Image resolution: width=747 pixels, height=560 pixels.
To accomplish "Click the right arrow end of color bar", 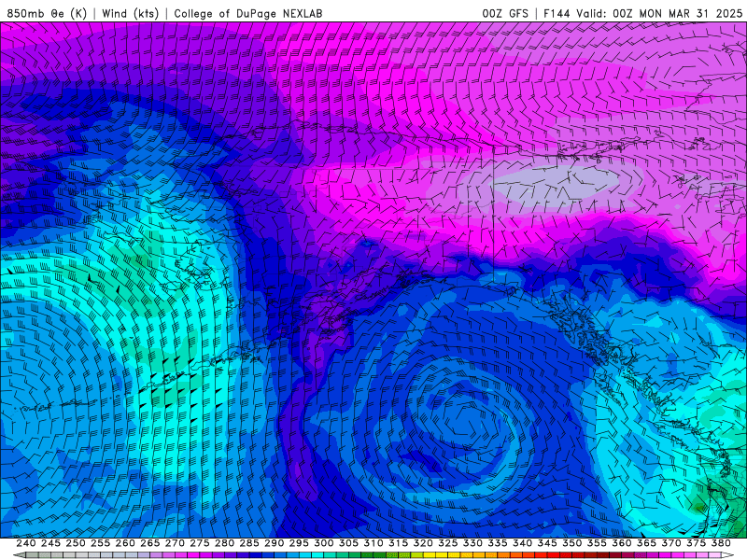I will (727, 555).
